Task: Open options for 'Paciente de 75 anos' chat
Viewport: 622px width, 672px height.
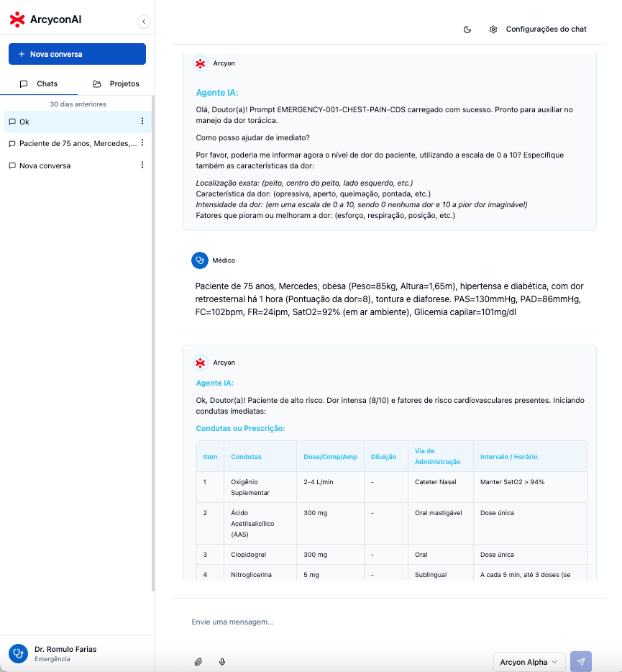Action: pyautogui.click(x=142, y=143)
